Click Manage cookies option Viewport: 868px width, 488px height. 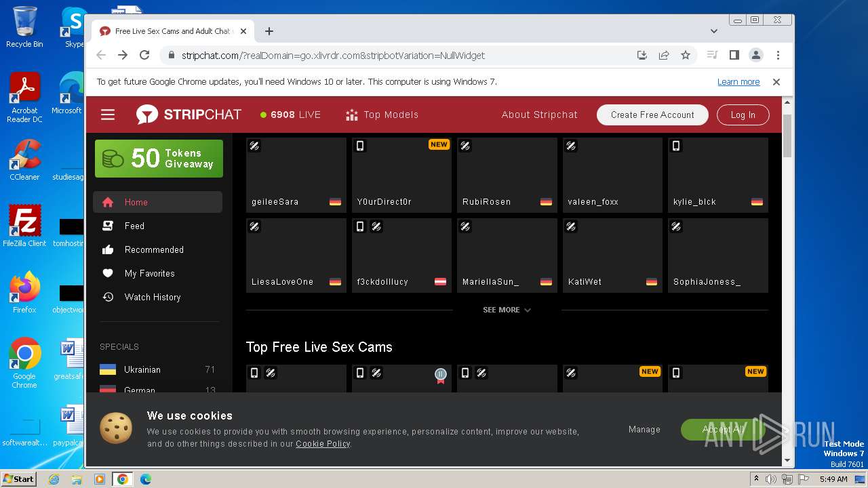coord(644,429)
